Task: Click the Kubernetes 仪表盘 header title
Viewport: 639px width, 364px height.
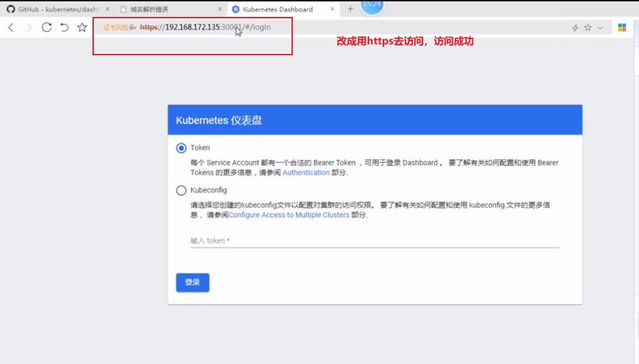Action: (219, 120)
